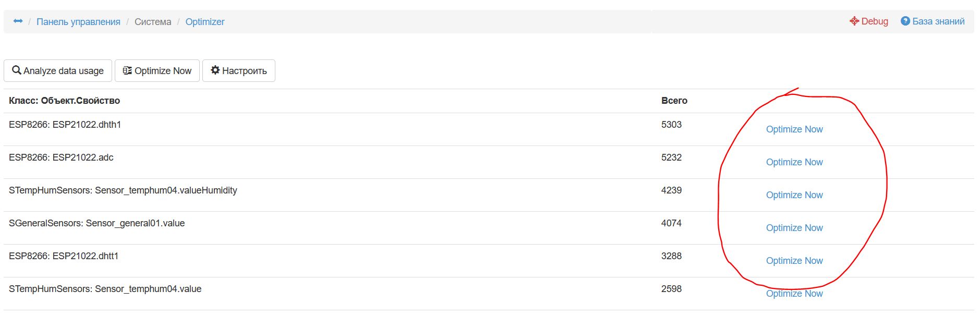
Task: Click the gear icon on Настроить button
Action: (x=215, y=70)
